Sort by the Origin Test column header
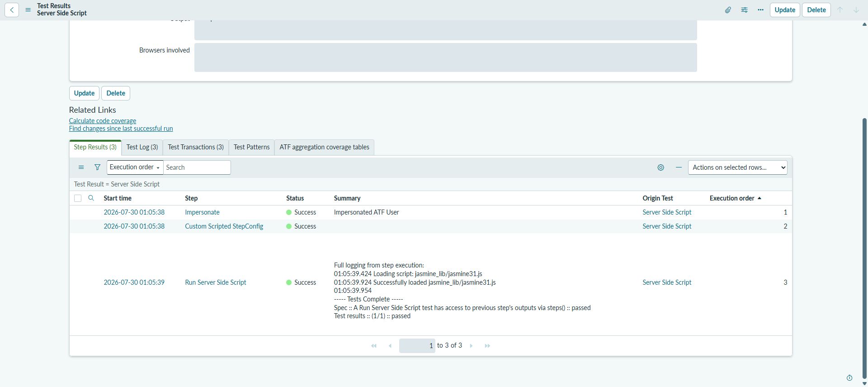Image resolution: width=868 pixels, height=387 pixels. click(657, 198)
